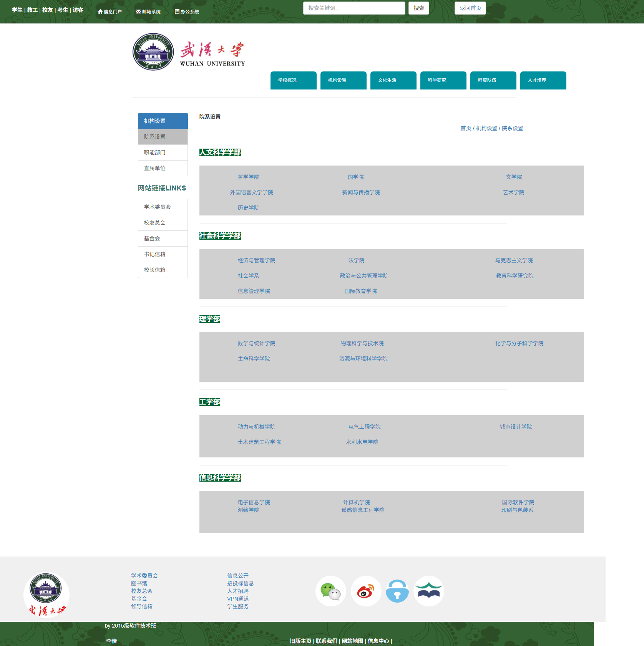This screenshot has height=646, width=644.
Task: Select 校友 in the top bar
Action: coord(48,10)
